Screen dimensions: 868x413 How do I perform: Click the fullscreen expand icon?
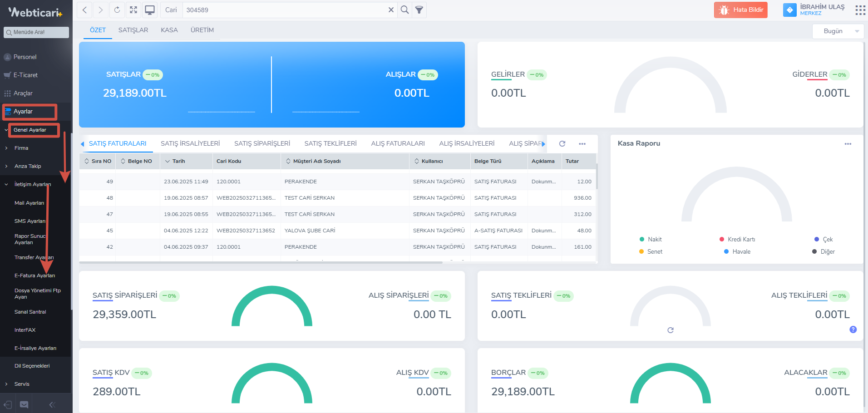133,10
